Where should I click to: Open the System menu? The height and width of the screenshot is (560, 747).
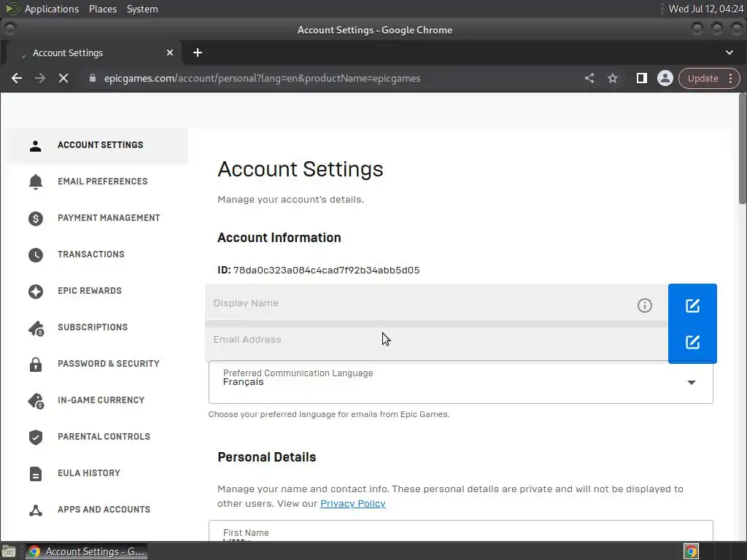142,9
